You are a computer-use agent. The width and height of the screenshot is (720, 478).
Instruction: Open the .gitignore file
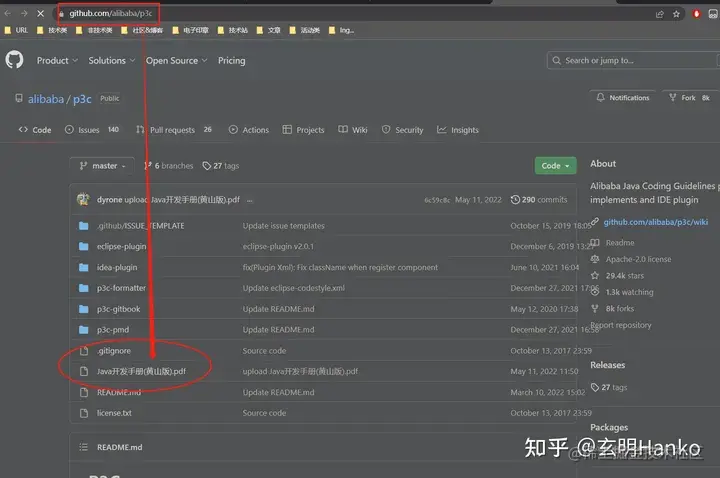pyautogui.click(x=113, y=351)
